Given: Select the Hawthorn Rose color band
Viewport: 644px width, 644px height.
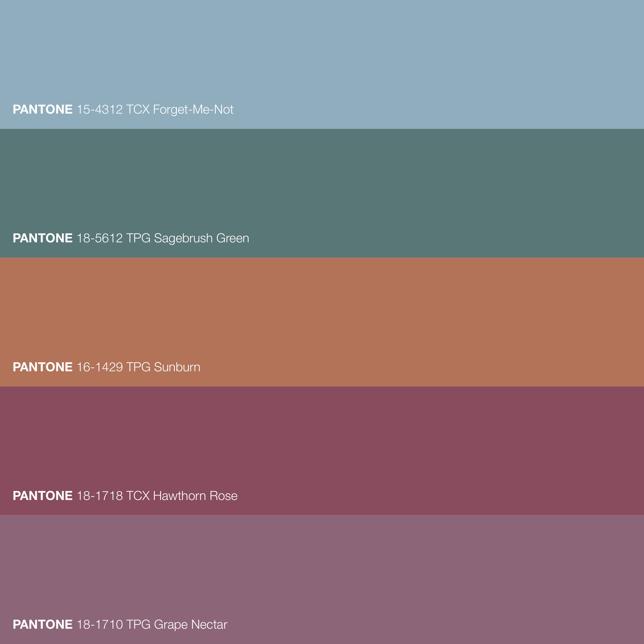Looking at the screenshot, I should [x=322, y=451].
